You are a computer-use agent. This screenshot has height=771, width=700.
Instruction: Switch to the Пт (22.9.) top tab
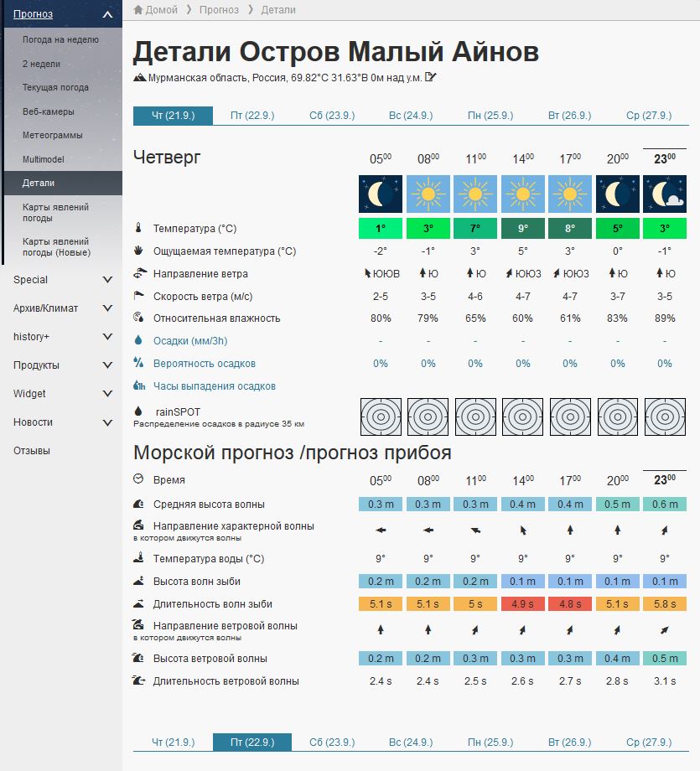click(x=252, y=116)
